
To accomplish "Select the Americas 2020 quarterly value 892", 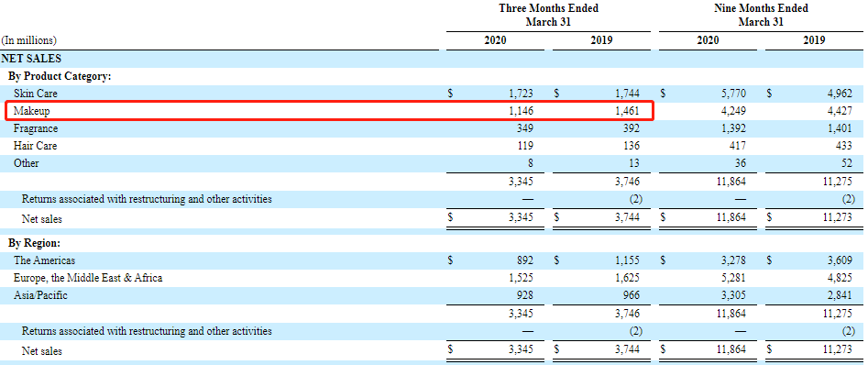I will [x=523, y=260].
